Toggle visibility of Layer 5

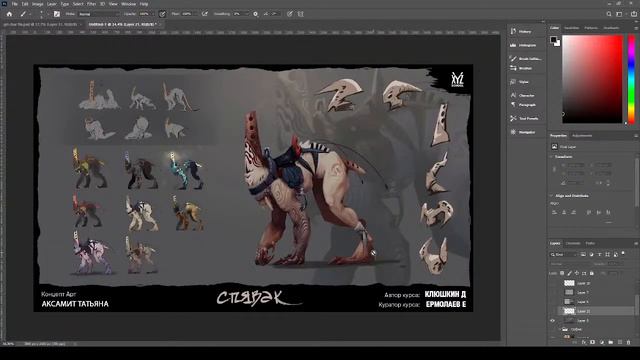[553, 321]
